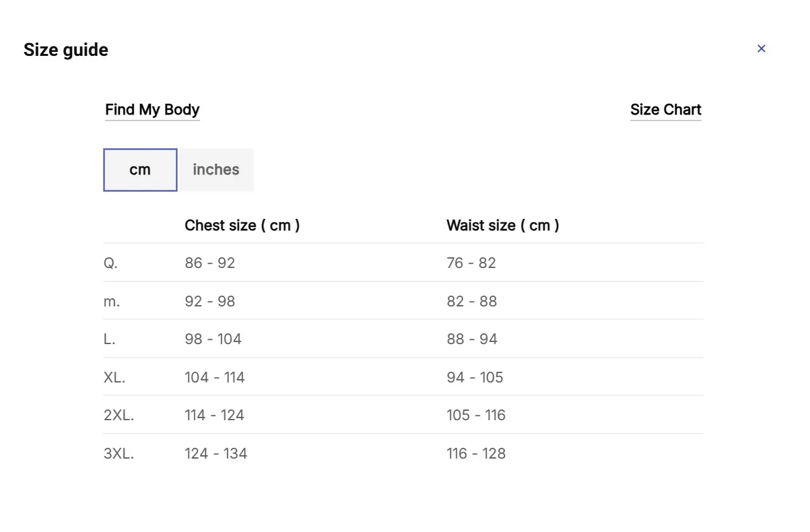810x532 pixels.
Task: Open the Size Chart link
Action: pyautogui.click(x=666, y=110)
